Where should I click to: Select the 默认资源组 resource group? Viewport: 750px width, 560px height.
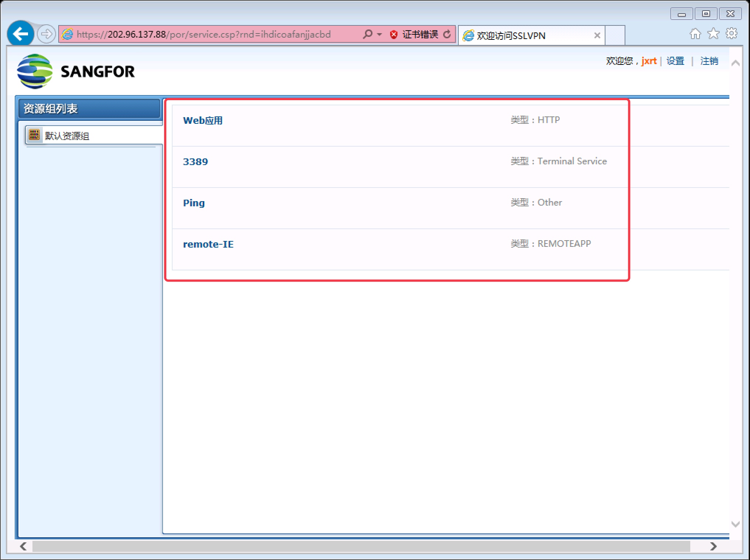tap(67, 136)
